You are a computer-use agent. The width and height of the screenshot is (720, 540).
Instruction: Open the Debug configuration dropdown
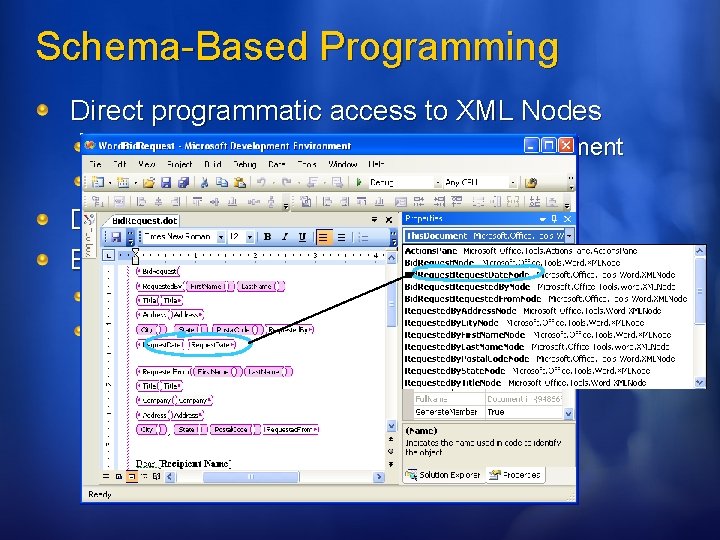438,183
